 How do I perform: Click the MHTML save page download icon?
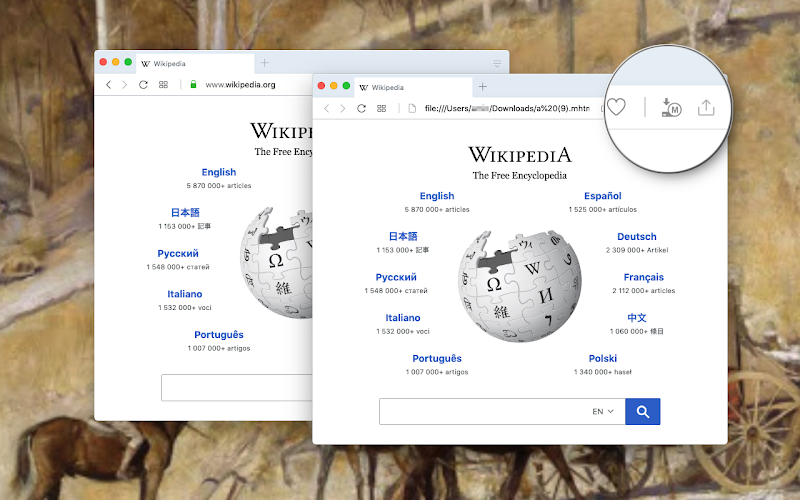(x=671, y=108)
